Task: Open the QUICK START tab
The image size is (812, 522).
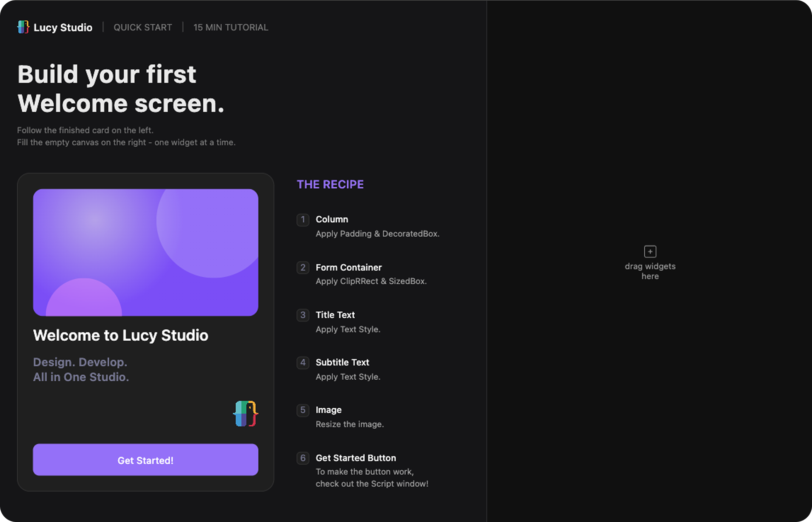Action: pos(143,27)
